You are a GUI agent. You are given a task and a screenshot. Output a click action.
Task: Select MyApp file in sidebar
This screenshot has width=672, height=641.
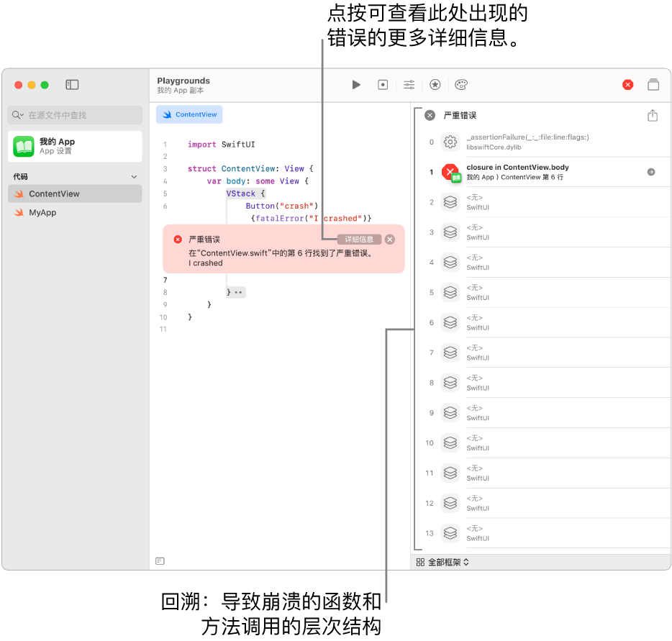click(75, 212)
